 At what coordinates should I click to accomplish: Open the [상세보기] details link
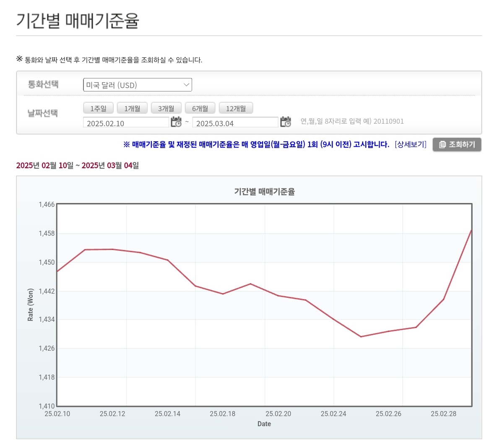click(x=411, y=145)
